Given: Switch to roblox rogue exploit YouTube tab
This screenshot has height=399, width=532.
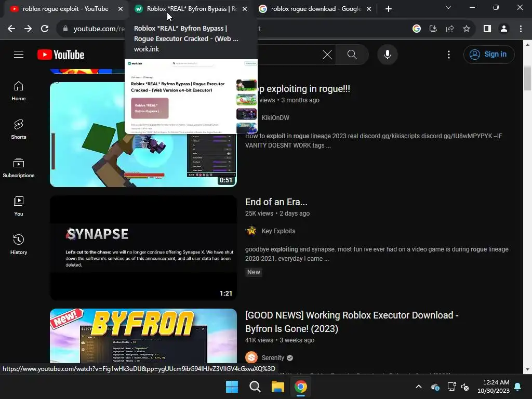Looking at the screenshot, I should (x=65, y=9).
